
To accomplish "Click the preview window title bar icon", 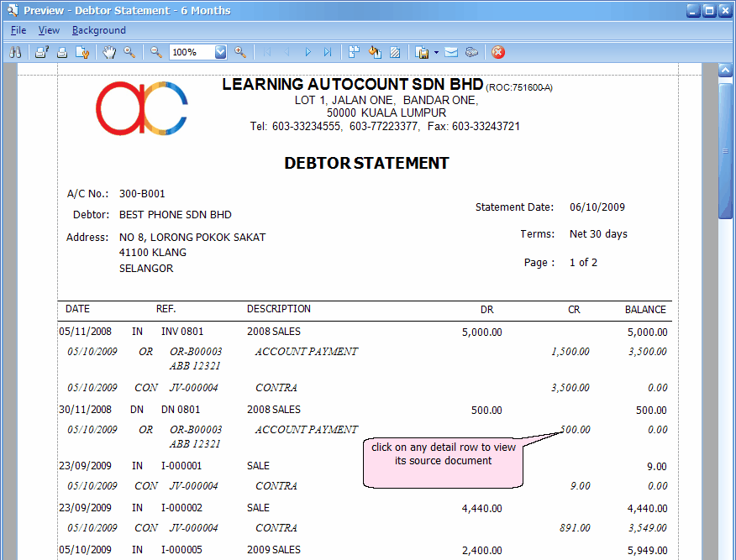I will [x=13, y=10].
